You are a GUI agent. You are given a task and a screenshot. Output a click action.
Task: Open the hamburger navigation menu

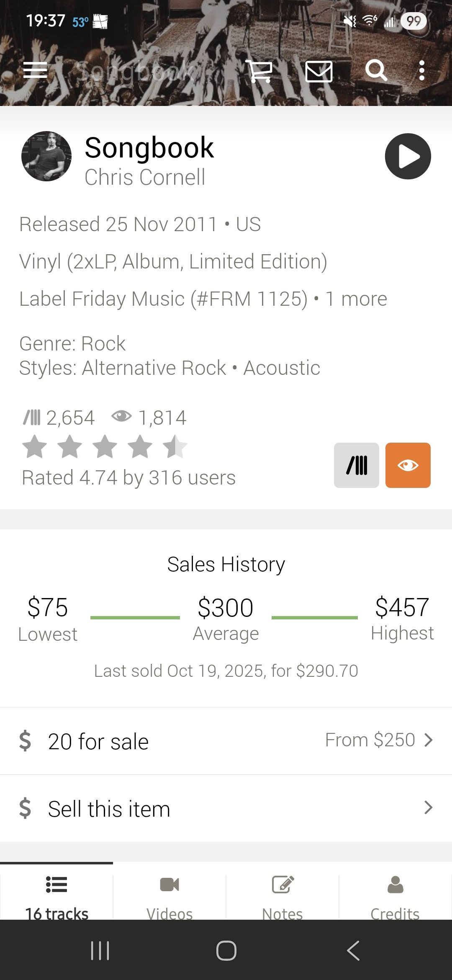35,70
